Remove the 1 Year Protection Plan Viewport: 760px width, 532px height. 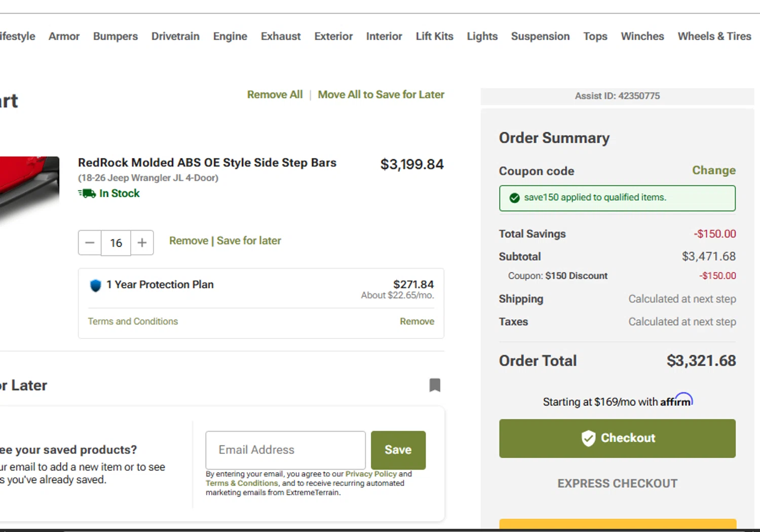(416, 321)
